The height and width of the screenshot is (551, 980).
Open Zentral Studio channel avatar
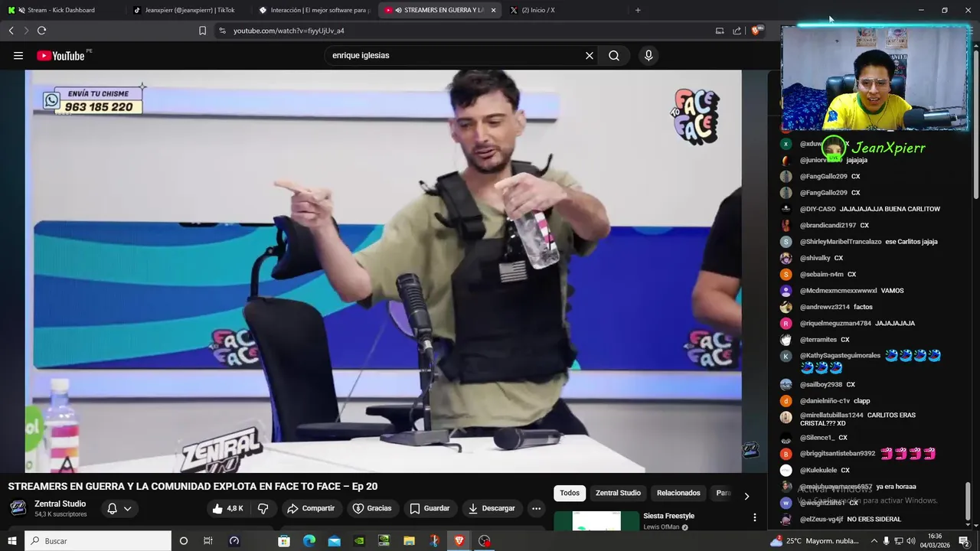click(x=18, y=508)
